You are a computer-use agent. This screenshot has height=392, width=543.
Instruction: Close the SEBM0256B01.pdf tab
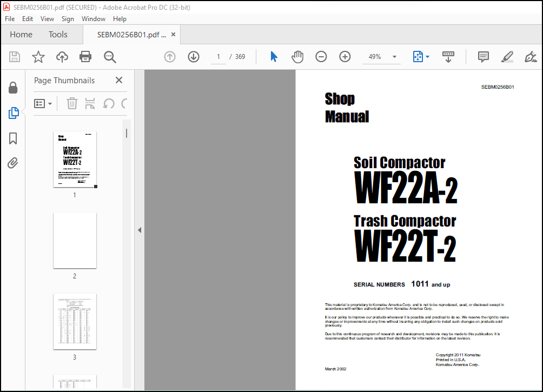pyautogui.click(x=174, y=34)
